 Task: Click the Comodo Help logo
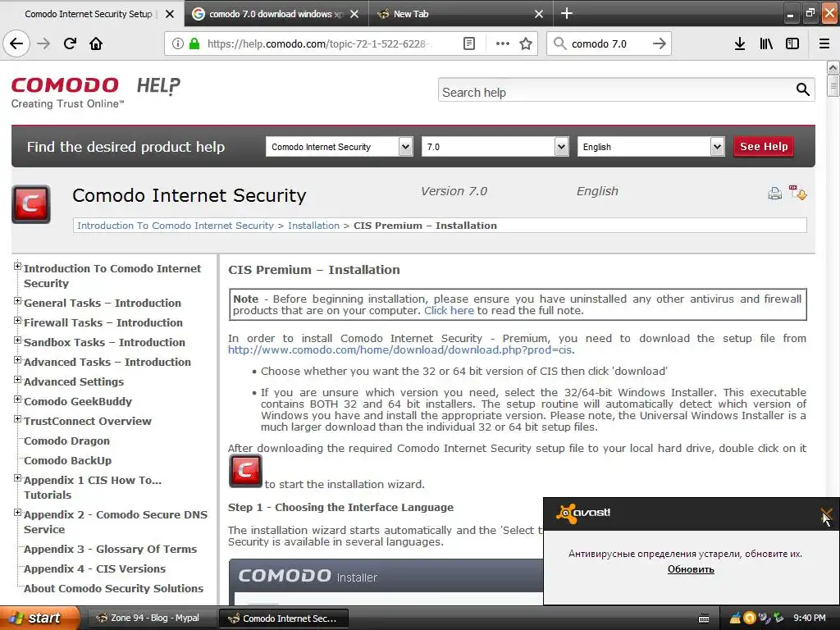click(x=96, y=92)
